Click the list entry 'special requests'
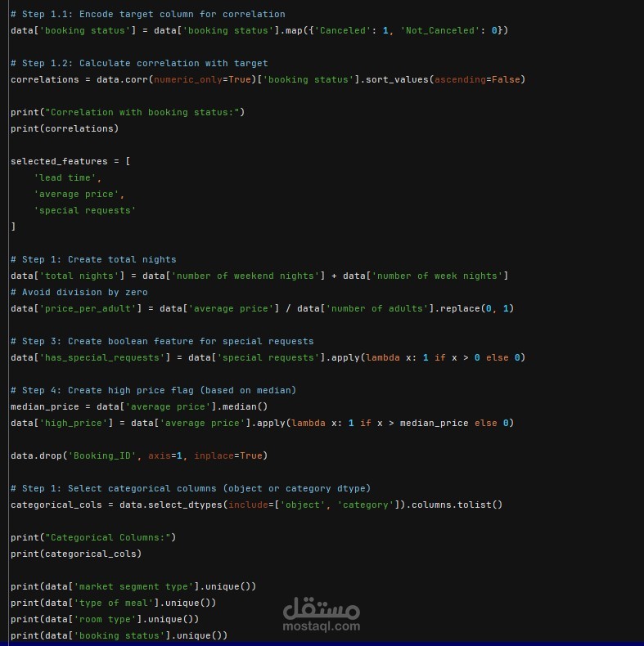This screenshot has height=646, width=644. [x=85, y=210]
